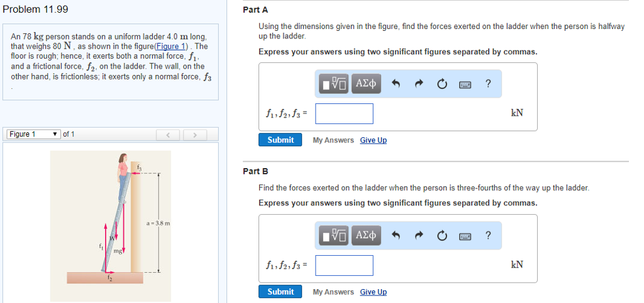The height and width of the screenshot is (303, 644).
Task: Open Part B Greek symbols palette
Action: point(366,236)
